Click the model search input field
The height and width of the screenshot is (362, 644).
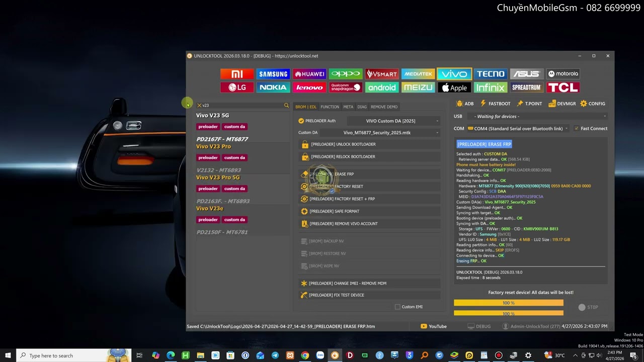[242, 106]
